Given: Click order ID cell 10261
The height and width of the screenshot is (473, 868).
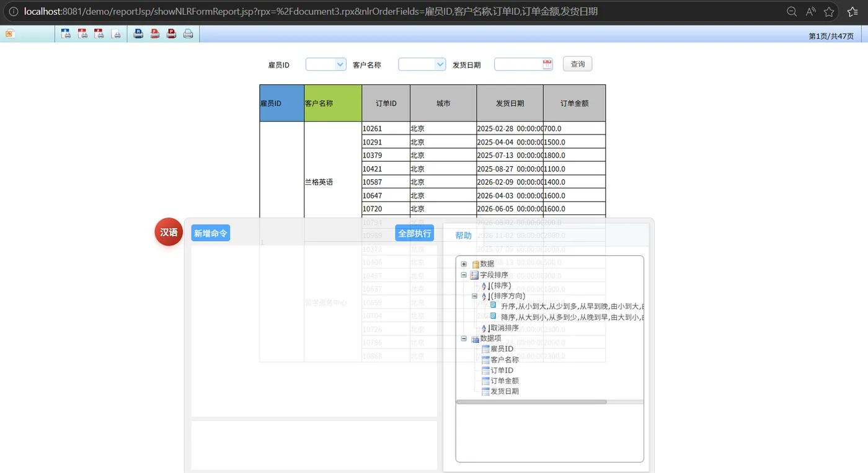Looking at the screenshot, I should [386, 128].
